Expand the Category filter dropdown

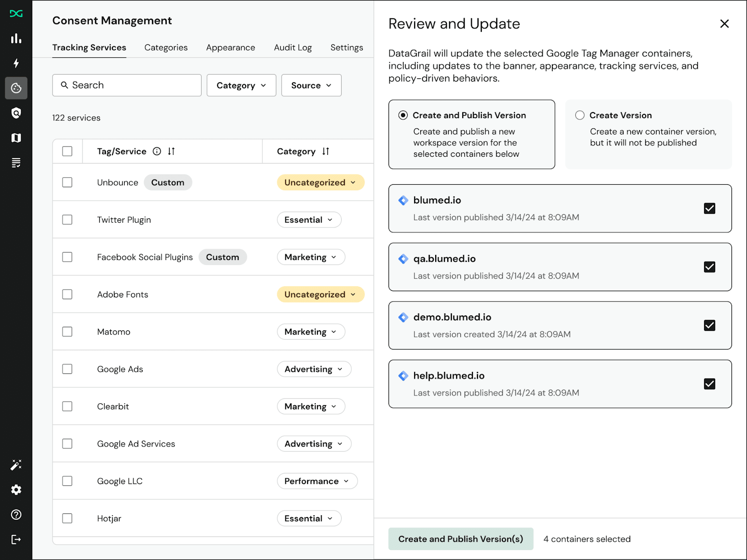point(241,85)
